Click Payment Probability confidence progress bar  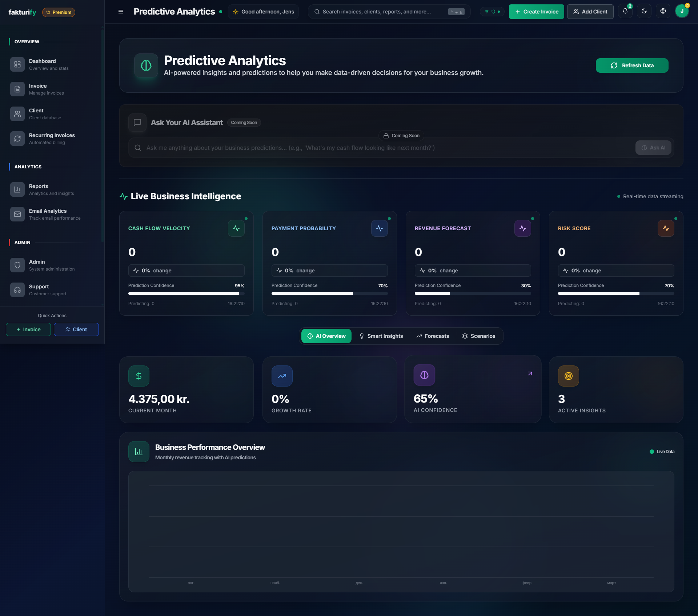329,293
